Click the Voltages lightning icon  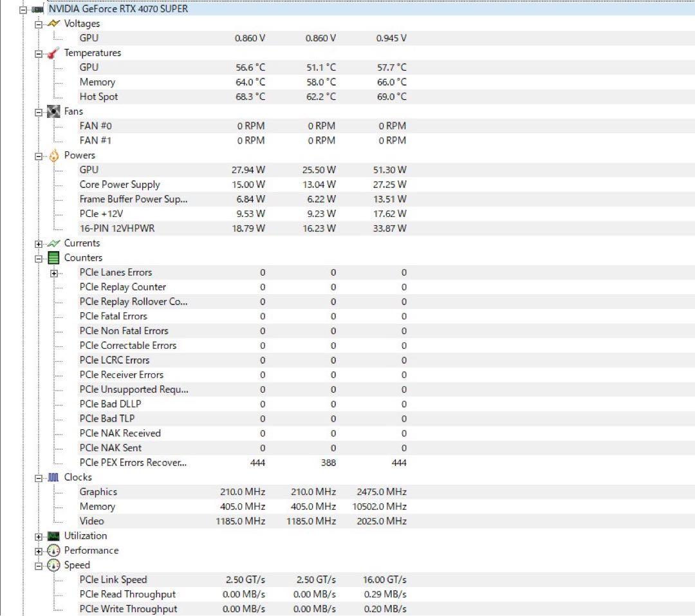point(54,24)
